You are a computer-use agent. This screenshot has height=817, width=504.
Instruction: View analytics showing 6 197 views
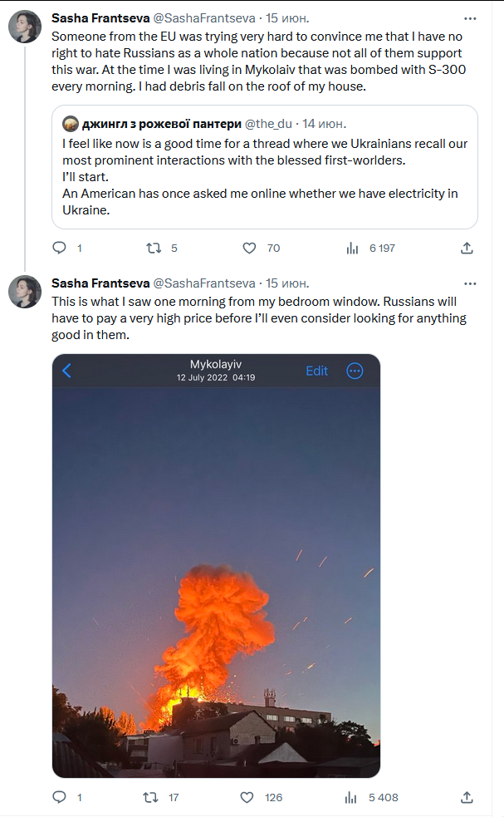(x=353, y=248)
